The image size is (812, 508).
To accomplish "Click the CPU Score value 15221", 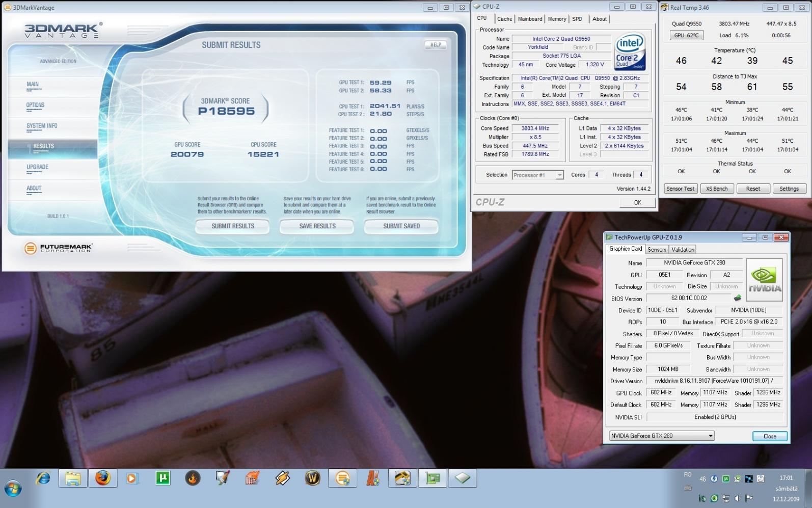I will (263, 154).
